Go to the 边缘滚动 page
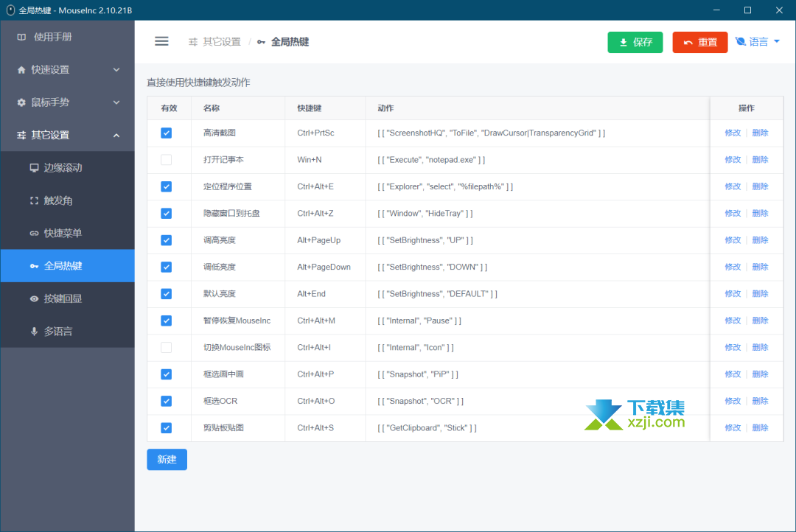Viewport: 796px width, 532px height. (68, 167)
